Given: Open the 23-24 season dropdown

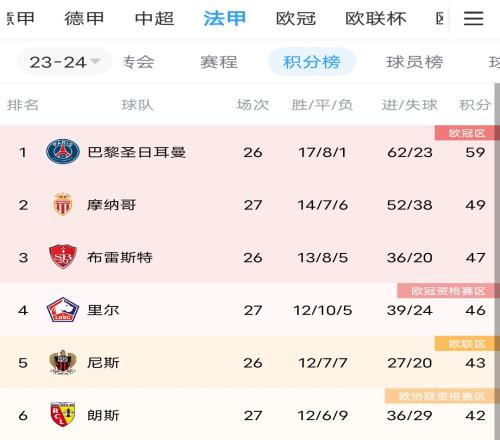Looking at the screenshot, I should tap(65, 62).
